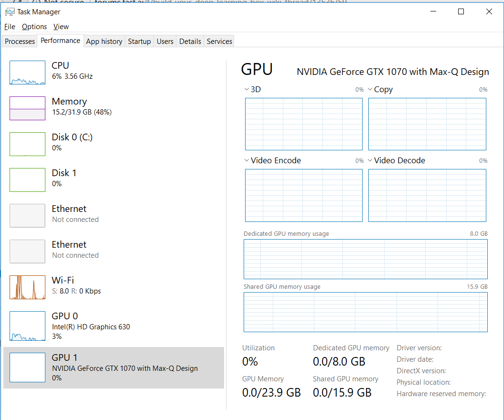504x420 pixels.
Task: Change the Video Decode graph engine
Action: (370, 160)
